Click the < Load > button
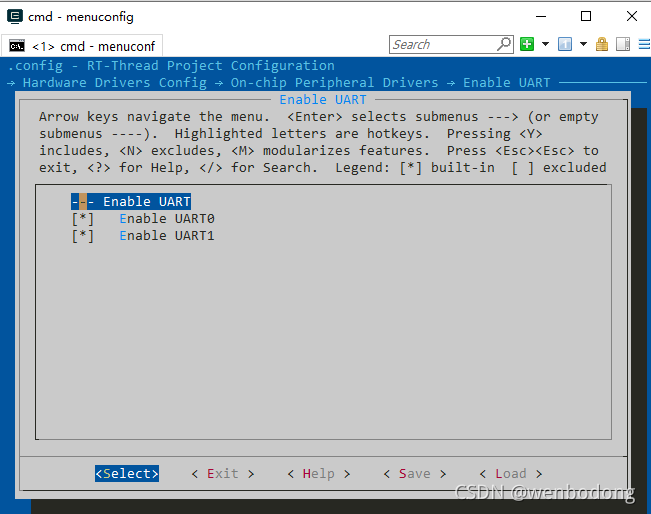 (510, 474)
